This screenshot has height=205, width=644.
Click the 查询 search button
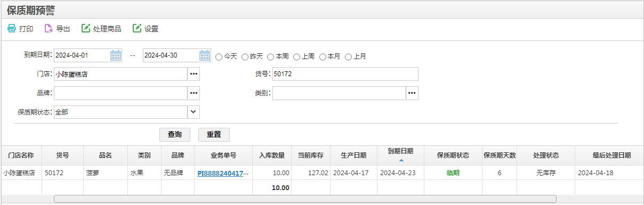click(175, 134)
